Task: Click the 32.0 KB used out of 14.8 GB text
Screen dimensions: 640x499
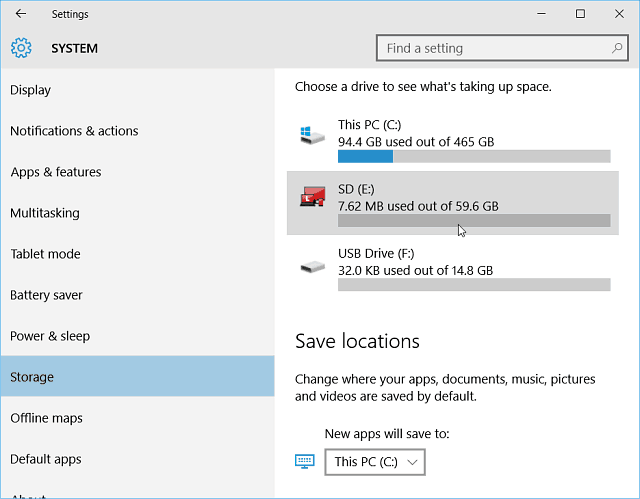Action: [416, 270]
